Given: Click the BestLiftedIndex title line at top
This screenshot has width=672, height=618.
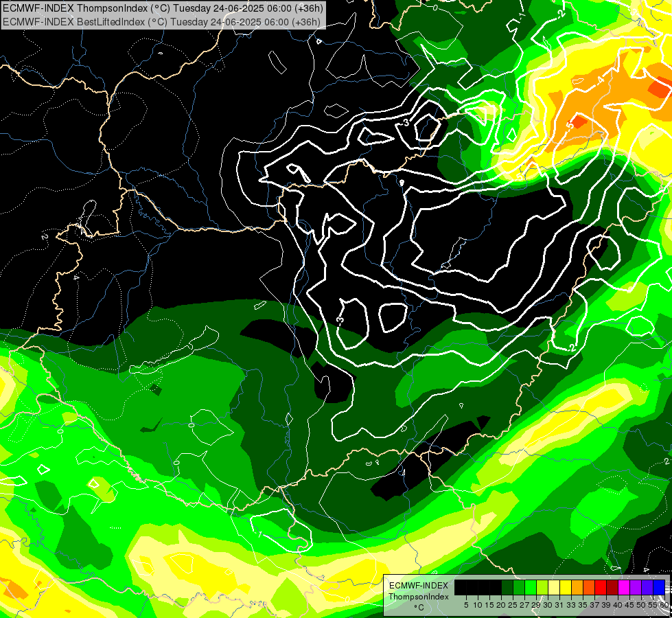Looking at the screenshot, I should [161, 21].
